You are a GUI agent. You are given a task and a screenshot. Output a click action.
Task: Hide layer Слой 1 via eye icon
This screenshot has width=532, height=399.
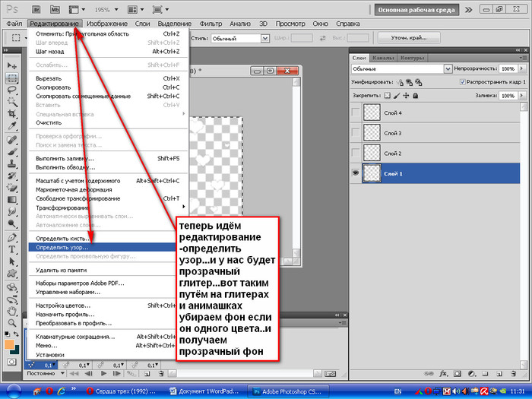point(355,173)
